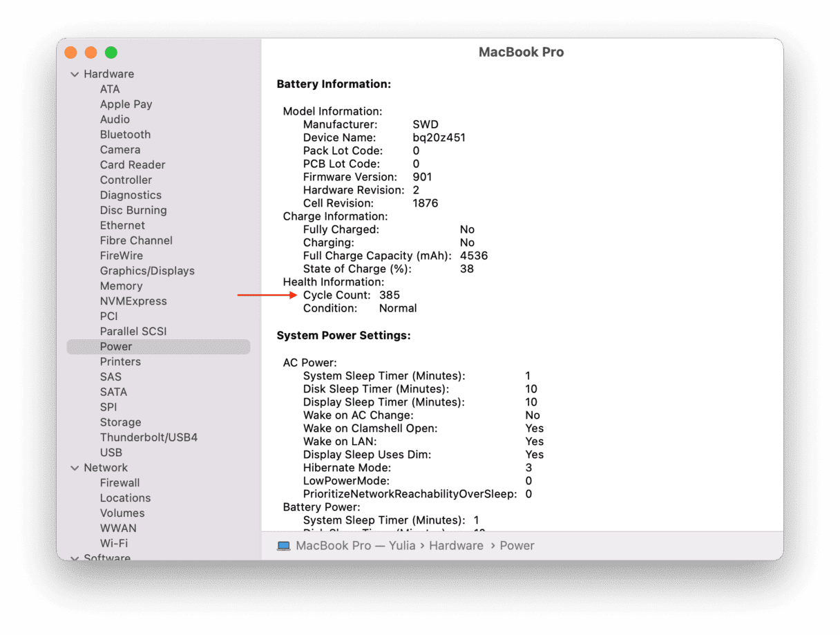Click the Cycle Count value 385
840x635 pixels.
click(390, 296)
